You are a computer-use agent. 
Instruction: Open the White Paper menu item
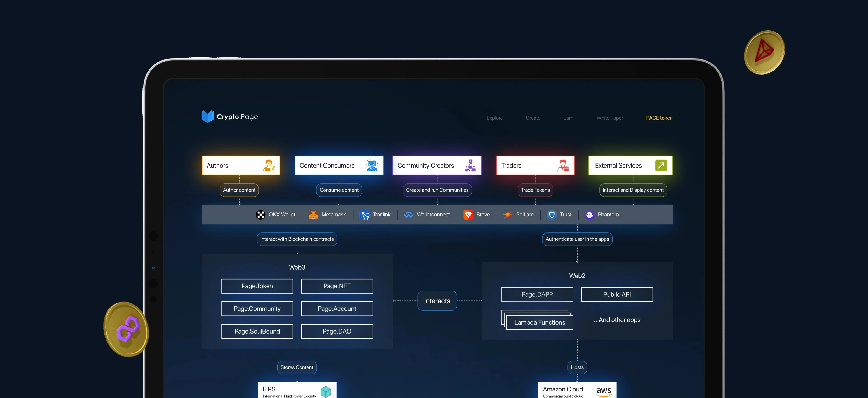[609, 118]
